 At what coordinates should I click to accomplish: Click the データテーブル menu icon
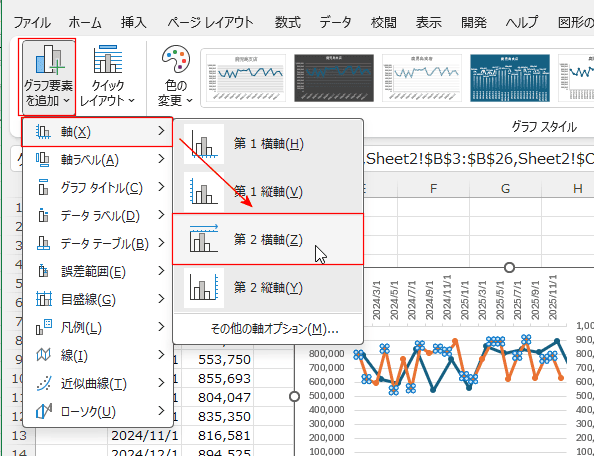click(x=43, y=243)
